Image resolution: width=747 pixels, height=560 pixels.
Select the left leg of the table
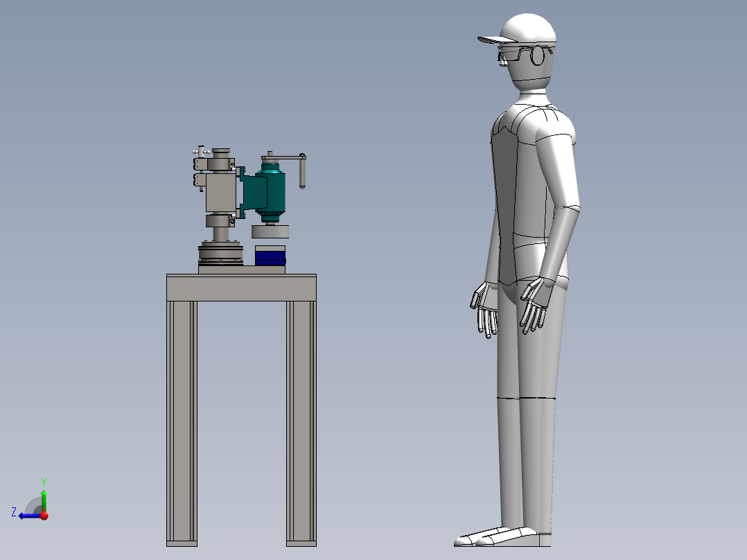(182, 423)
